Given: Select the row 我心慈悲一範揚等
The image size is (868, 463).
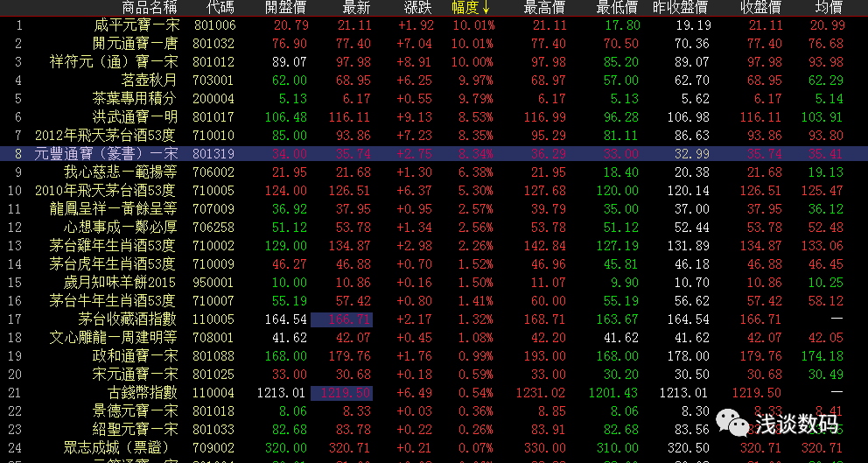Looking at the screenshot, I should [x=434, y=172].
